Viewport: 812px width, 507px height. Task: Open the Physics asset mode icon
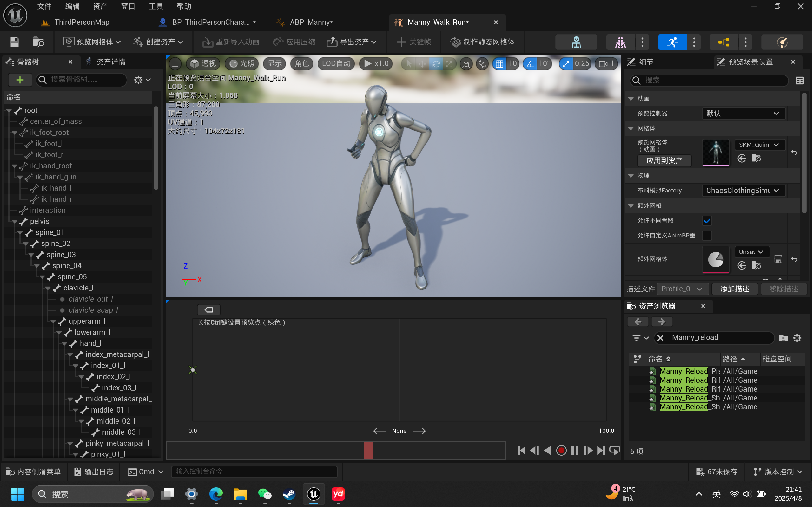coord(782,42)
